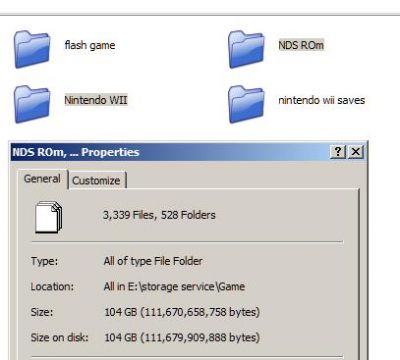Viewport: 400px width, 360px height.
Task: Open the General tab
Action: (x=42, y=179)
